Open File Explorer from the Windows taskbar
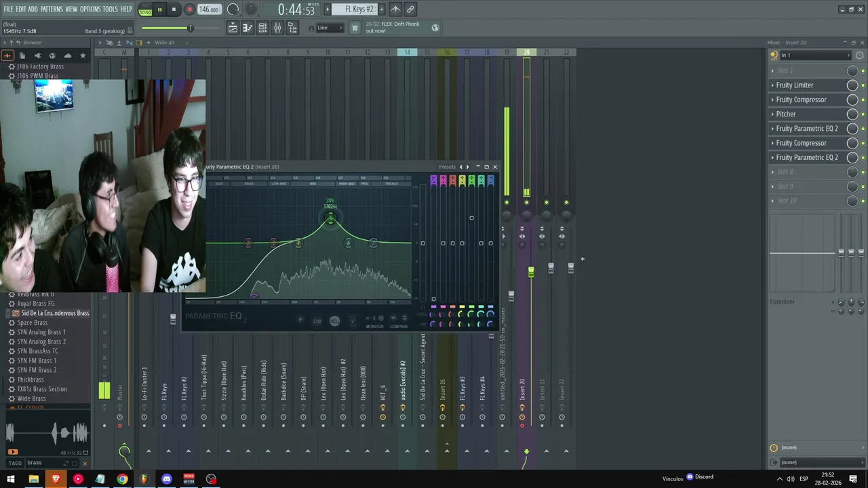The image size is (868, 488). coord(33,479)
